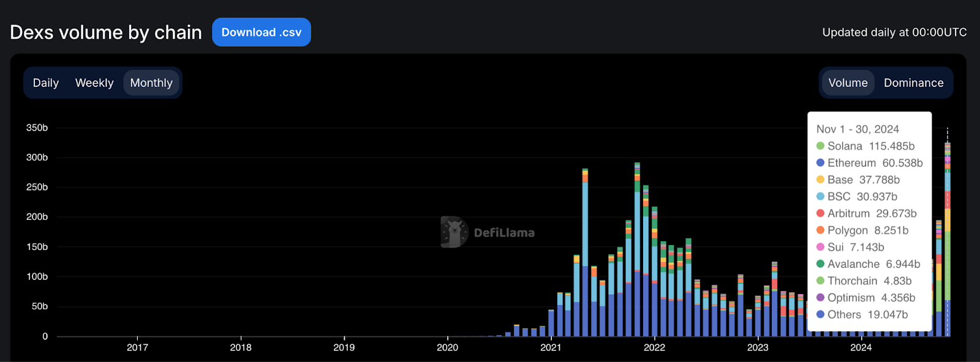Click the 250b y-axis label
This screenshot has width=980, height=362.
coord(37,187)
